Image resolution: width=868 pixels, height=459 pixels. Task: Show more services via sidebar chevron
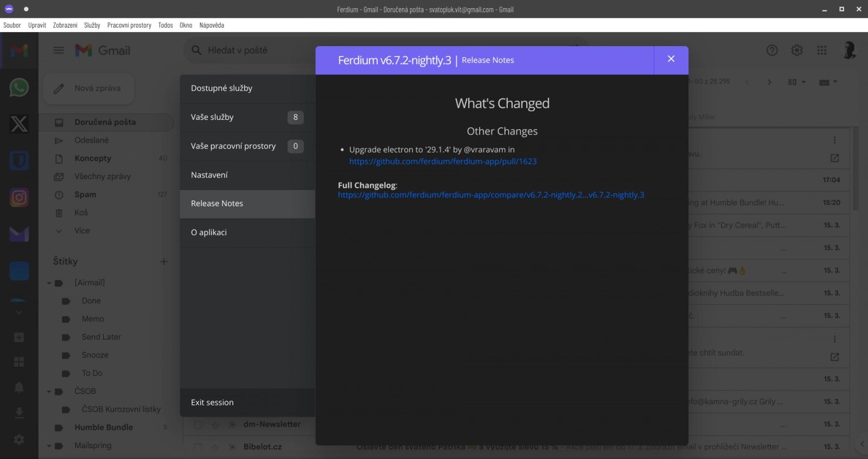19,313
